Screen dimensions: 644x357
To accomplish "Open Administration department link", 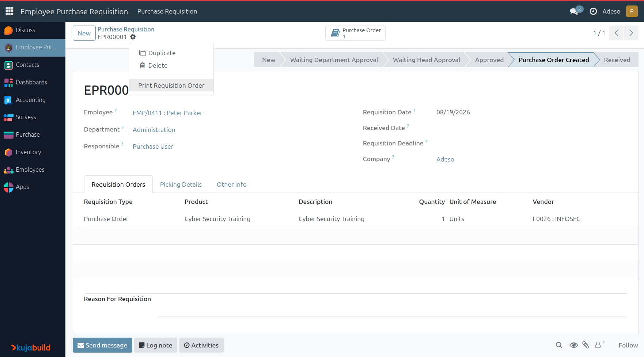I will pos(154,130).
